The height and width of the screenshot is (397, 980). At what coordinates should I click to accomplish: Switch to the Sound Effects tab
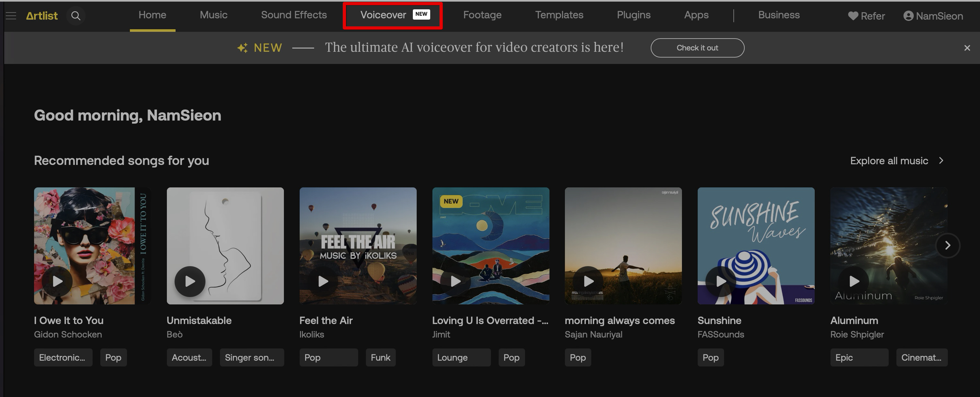coord(294,15)
